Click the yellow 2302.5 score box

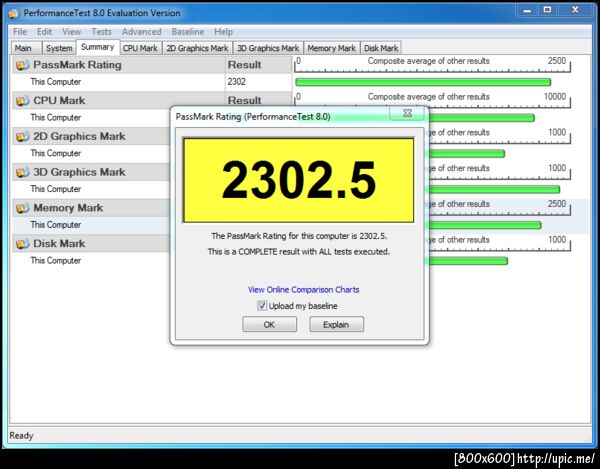coord(298,180)
